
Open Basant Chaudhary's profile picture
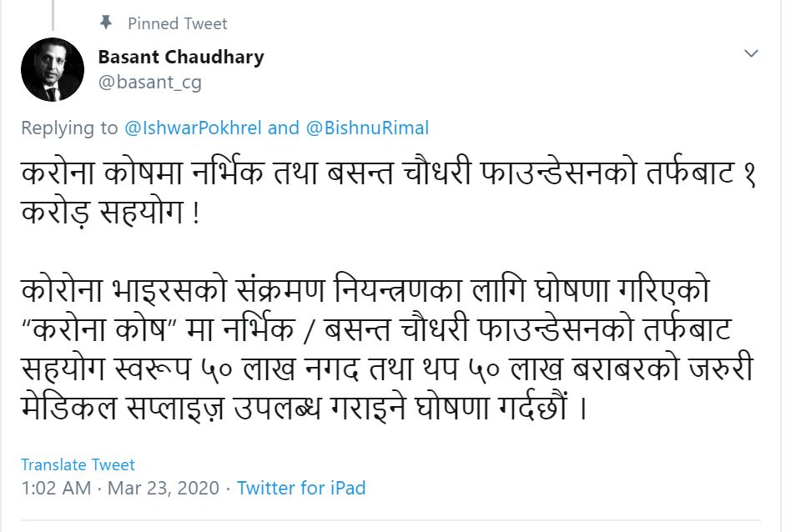53,69
